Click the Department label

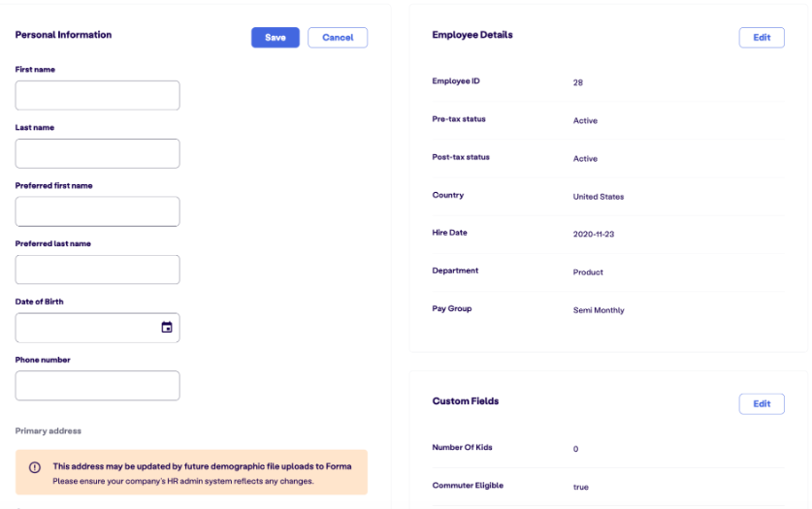455,270
